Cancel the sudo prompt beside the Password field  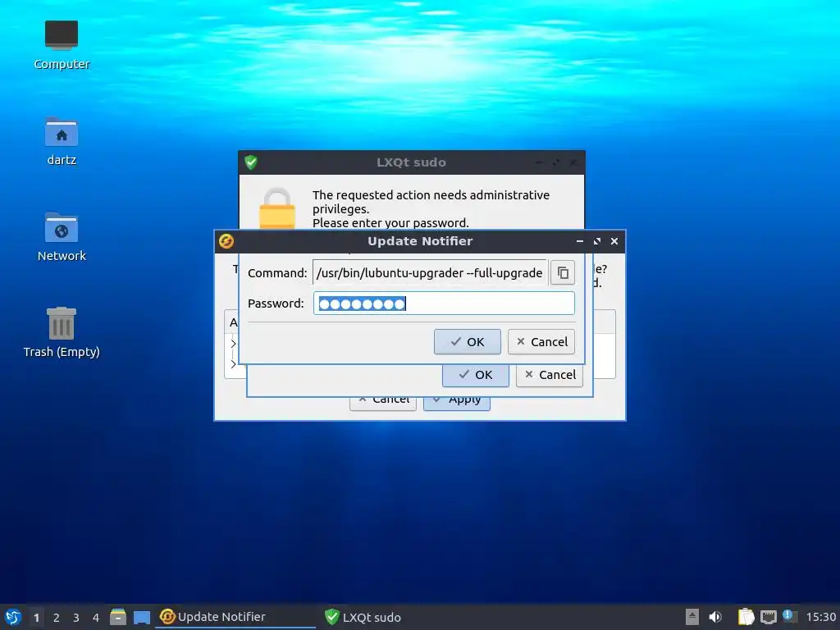coord(541,342)
